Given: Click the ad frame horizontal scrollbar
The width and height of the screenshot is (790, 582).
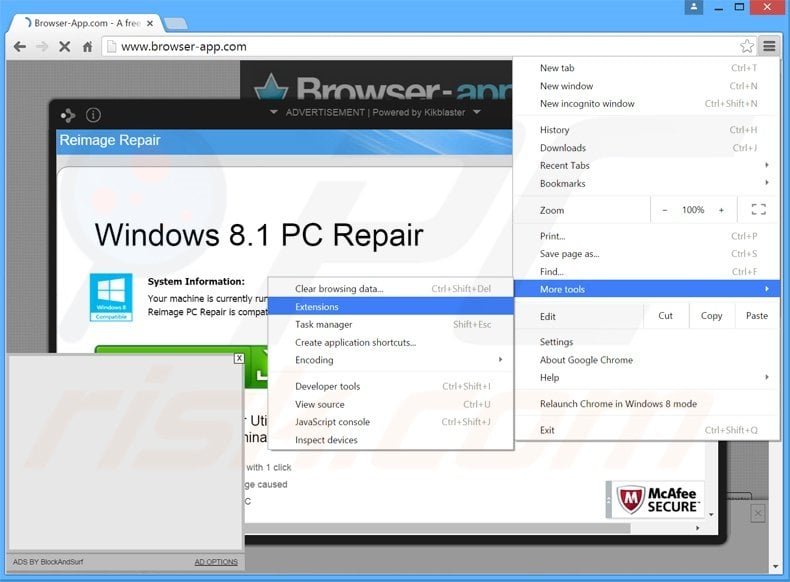Looking at the screenshot, I should point(437,528).
